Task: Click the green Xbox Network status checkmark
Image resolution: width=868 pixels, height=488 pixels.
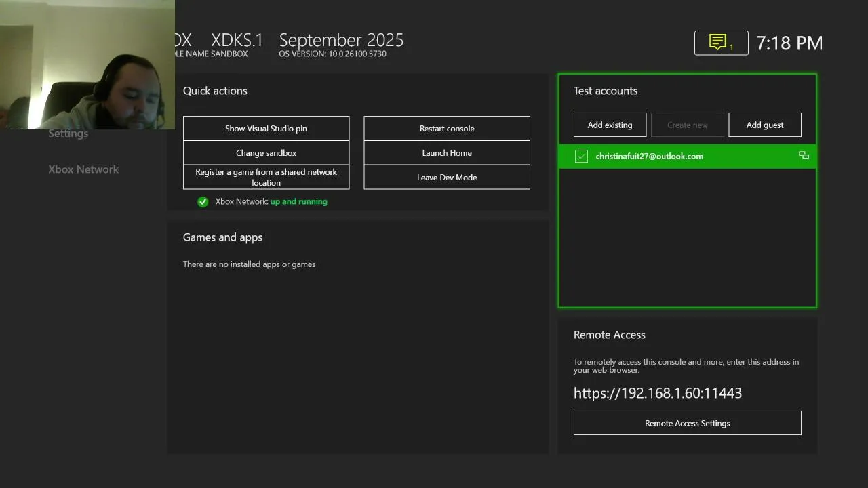Action: [203, 202]
